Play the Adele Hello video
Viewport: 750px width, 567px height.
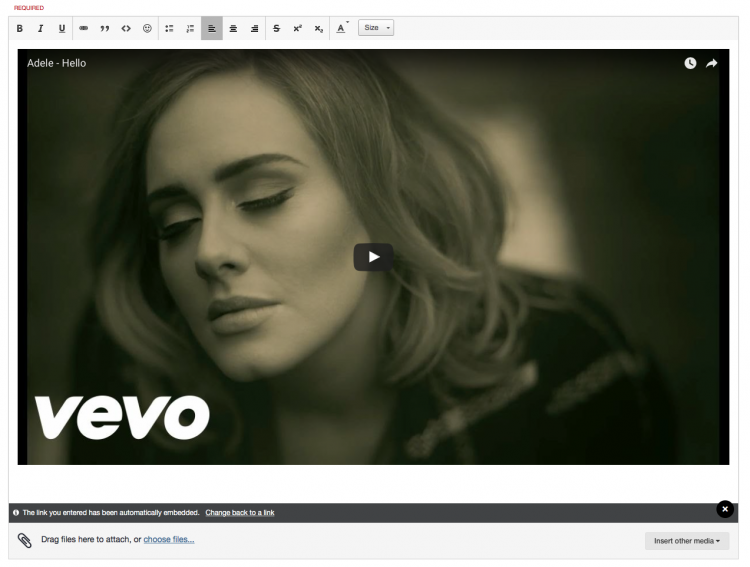pyautogui.click(x=374, y=257)
